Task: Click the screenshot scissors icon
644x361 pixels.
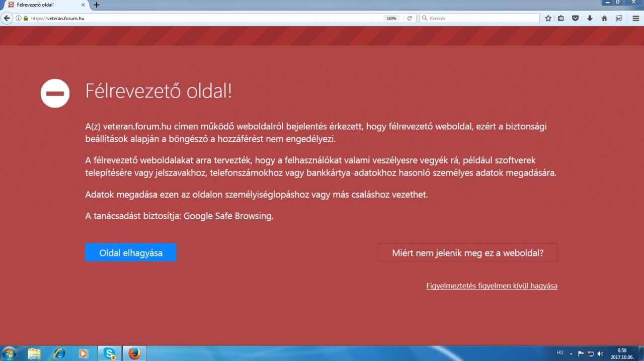Action: click(619, 18)
